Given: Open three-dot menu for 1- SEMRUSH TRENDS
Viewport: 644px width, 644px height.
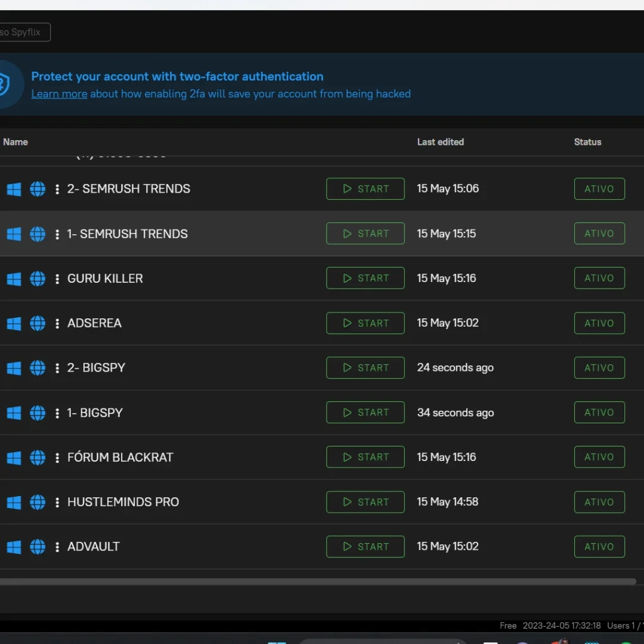Looking at the screenshot, I should [x=57, y=234].
